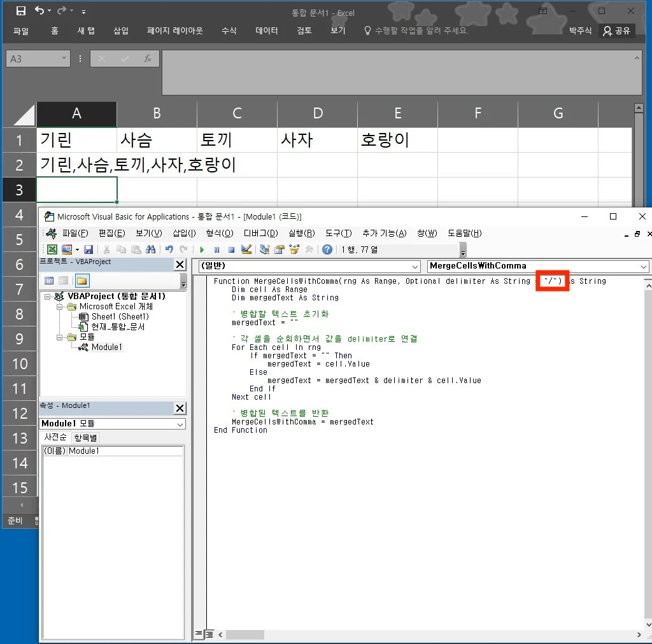This screenshot has width=652, height=644.
Task: Toggle Folders icon in the Project panel
Action: [82, 281]
